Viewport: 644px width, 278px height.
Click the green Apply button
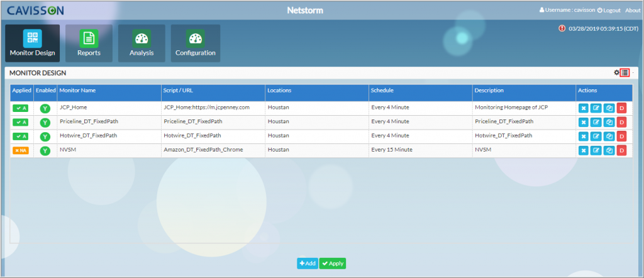click(332, 263)
